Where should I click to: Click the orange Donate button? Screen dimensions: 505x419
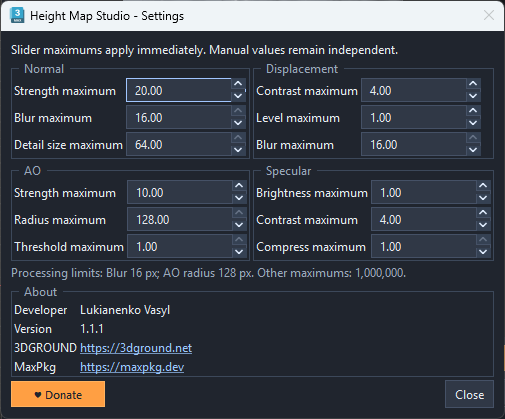(58, 394)
